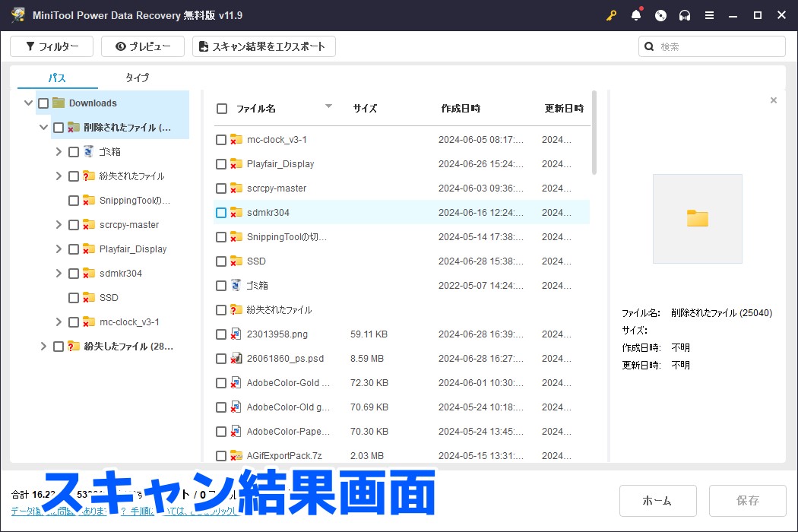
Task: Click the file list vertical scrollbar
Action: coord(594,134)
